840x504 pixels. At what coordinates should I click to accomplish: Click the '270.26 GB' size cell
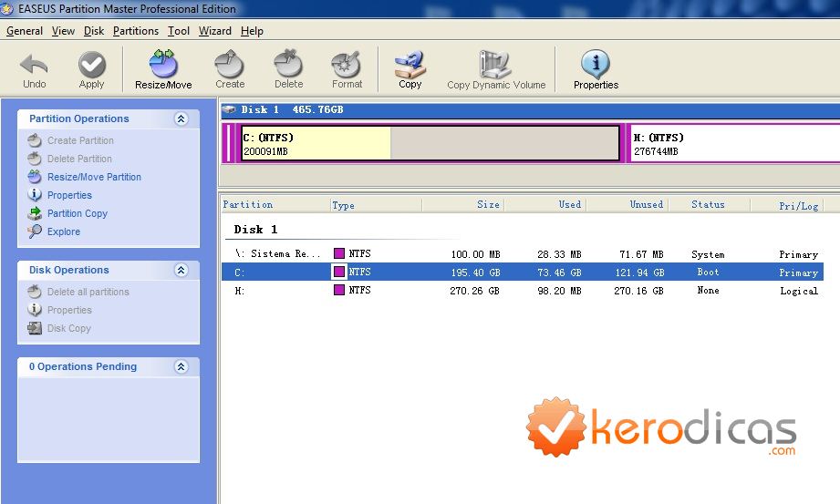pos(474,291)
